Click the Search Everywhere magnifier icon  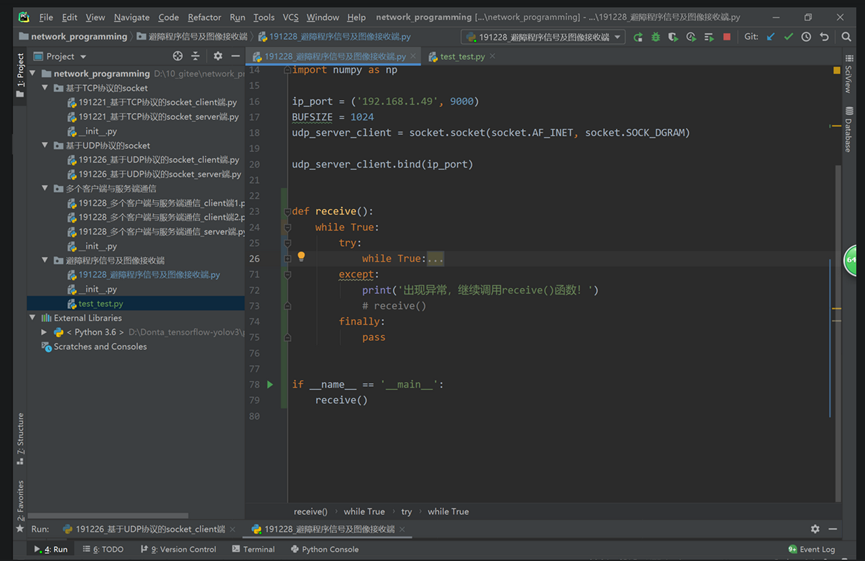point(847,37)
